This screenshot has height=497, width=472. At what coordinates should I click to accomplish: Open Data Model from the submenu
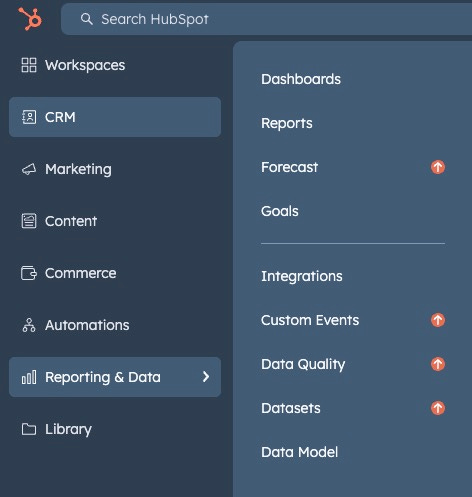tap(299, 452)
